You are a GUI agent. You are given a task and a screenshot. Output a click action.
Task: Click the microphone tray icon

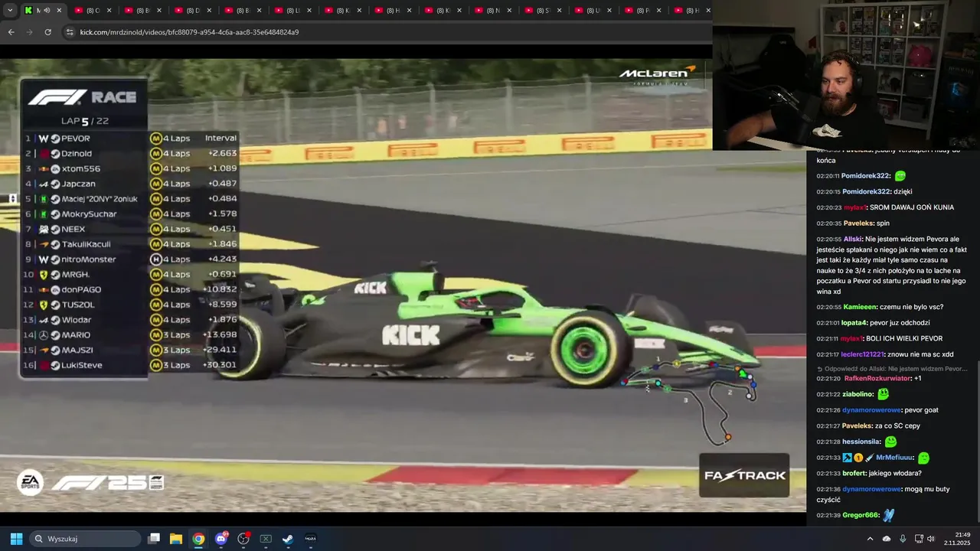903,539
